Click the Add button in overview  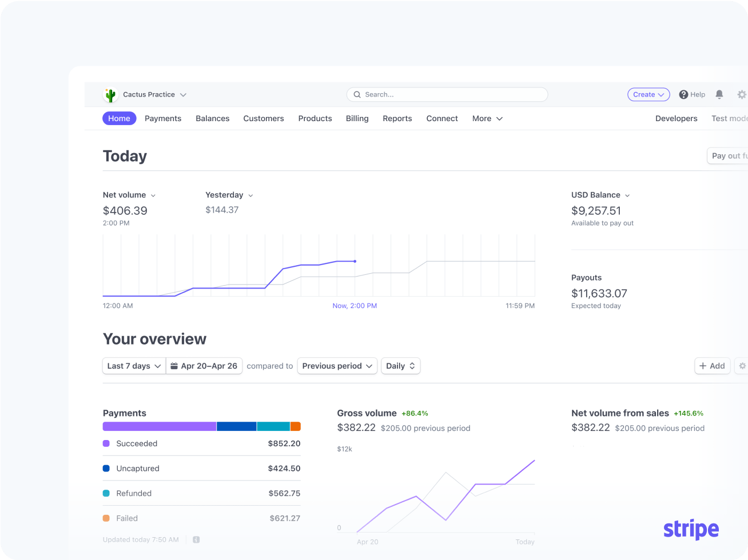pos(712,366)
